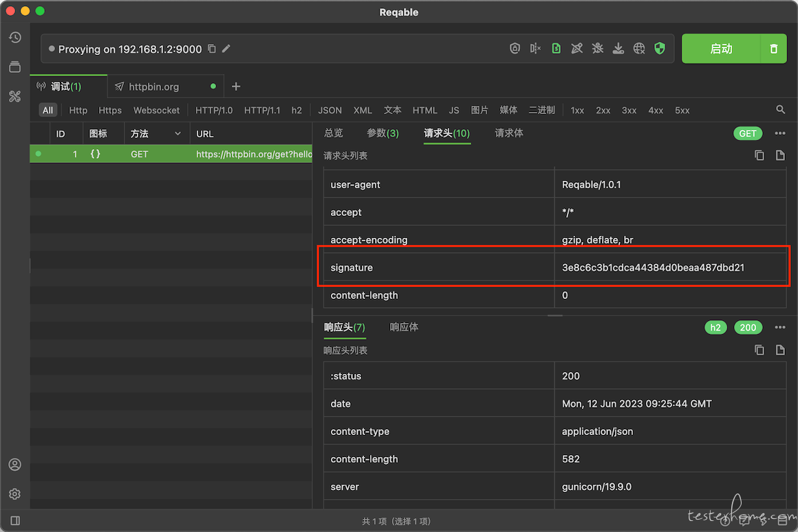
Task: Click the green 启动 start button
Action: [721, 49]
